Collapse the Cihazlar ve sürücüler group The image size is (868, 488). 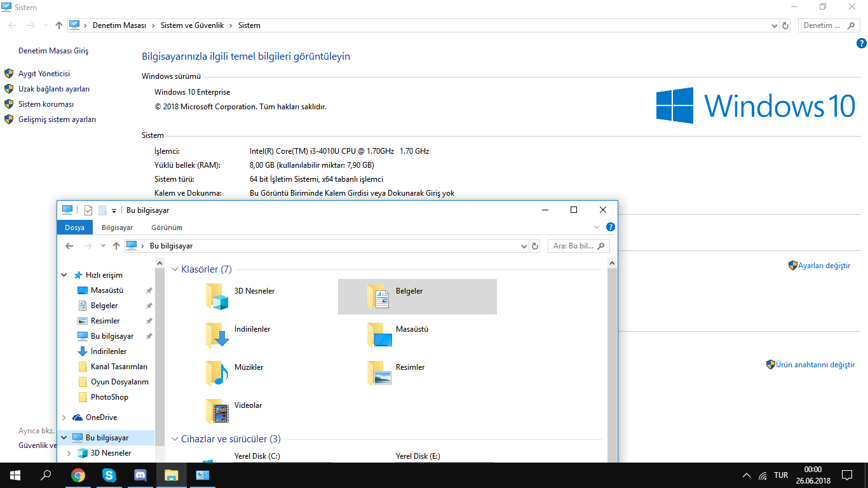(175, 439)
